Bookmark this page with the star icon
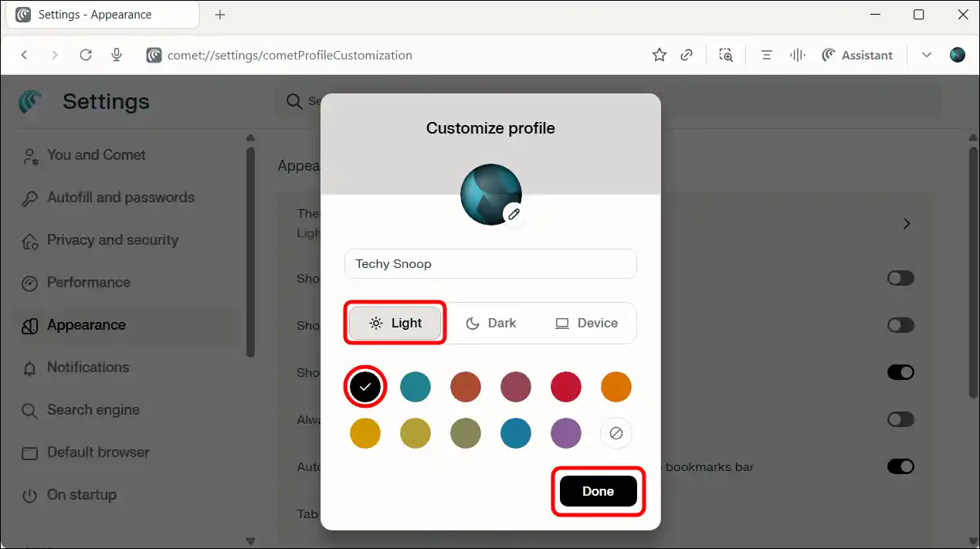The height and width of the screenshot is (549, 980). pos(659,55)
